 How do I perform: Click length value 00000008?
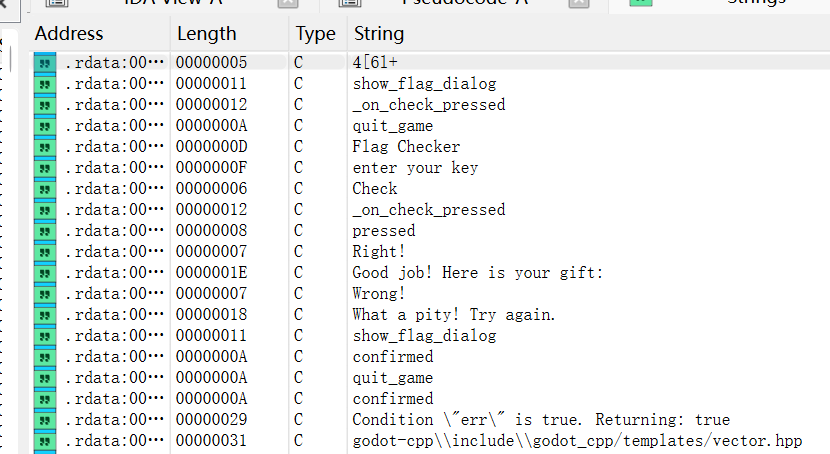tap(211, 231)
